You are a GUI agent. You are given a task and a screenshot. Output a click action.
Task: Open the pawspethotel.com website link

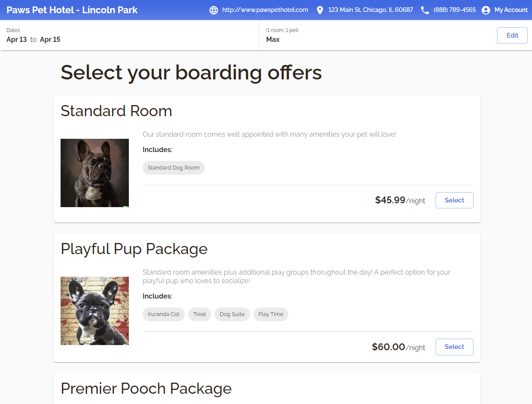coord(265,10)
